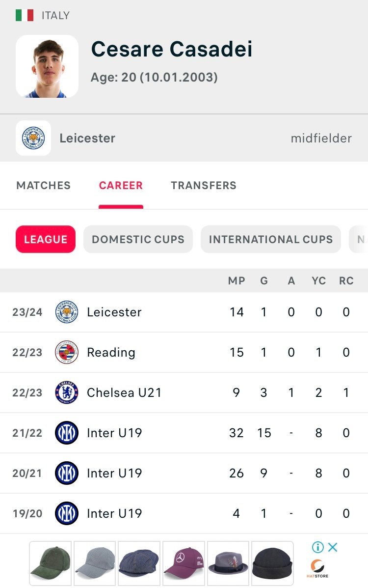Select the Career tab
Image resolution: width=368 pixels, height=588 pixels.
tap(121, 185)
